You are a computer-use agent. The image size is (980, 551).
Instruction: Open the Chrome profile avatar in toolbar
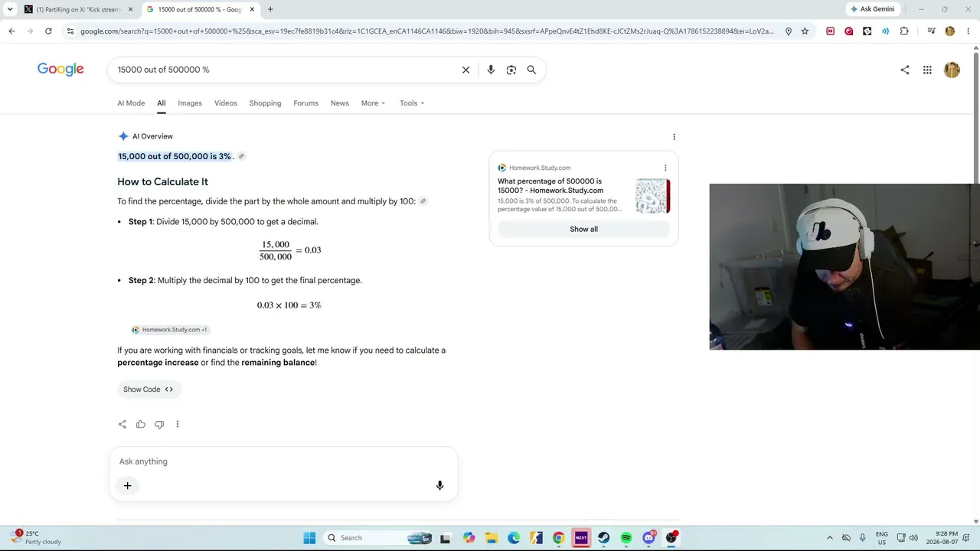pos(950,31)
